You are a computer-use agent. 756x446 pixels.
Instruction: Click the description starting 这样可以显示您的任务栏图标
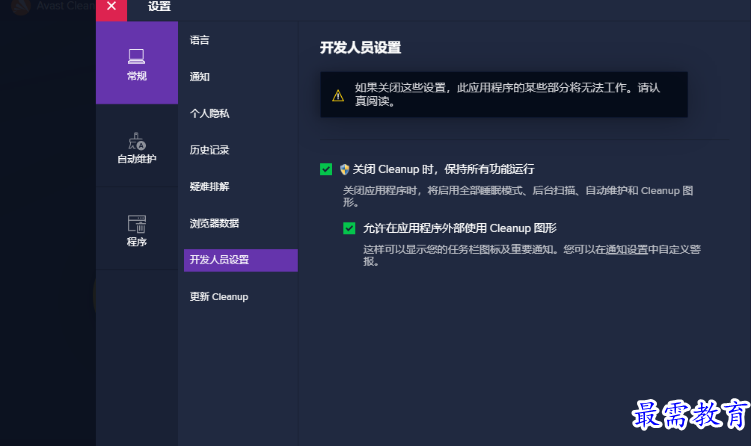tap(532, 256)
